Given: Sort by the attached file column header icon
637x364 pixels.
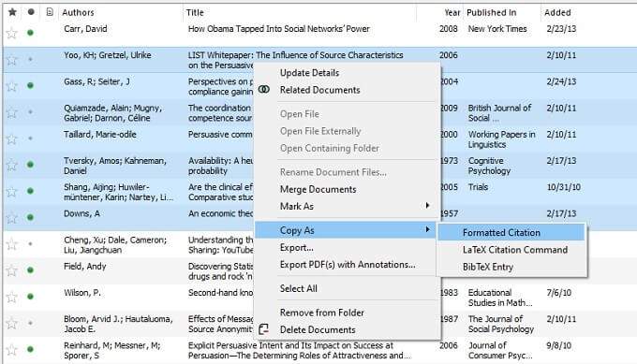Looking at the screenshot, I should click(50, 12).
